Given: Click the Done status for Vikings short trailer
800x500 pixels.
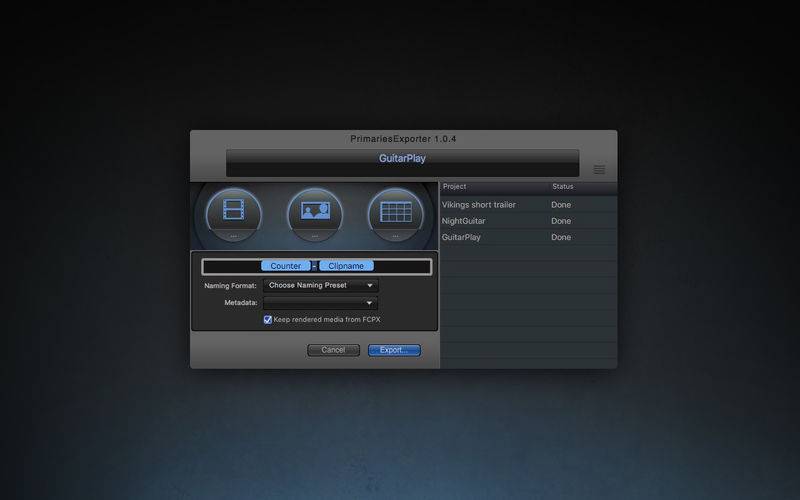Looking at the screenshot, I should pos(561,205).
